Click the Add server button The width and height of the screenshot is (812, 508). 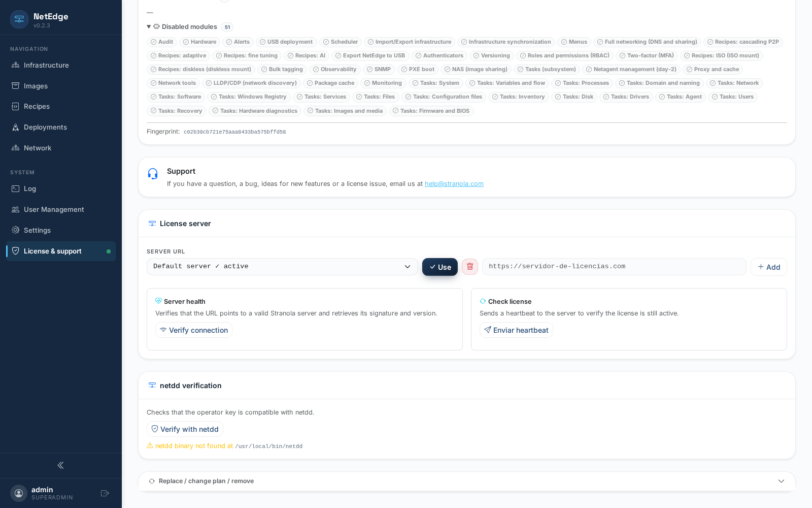point(769,267)
